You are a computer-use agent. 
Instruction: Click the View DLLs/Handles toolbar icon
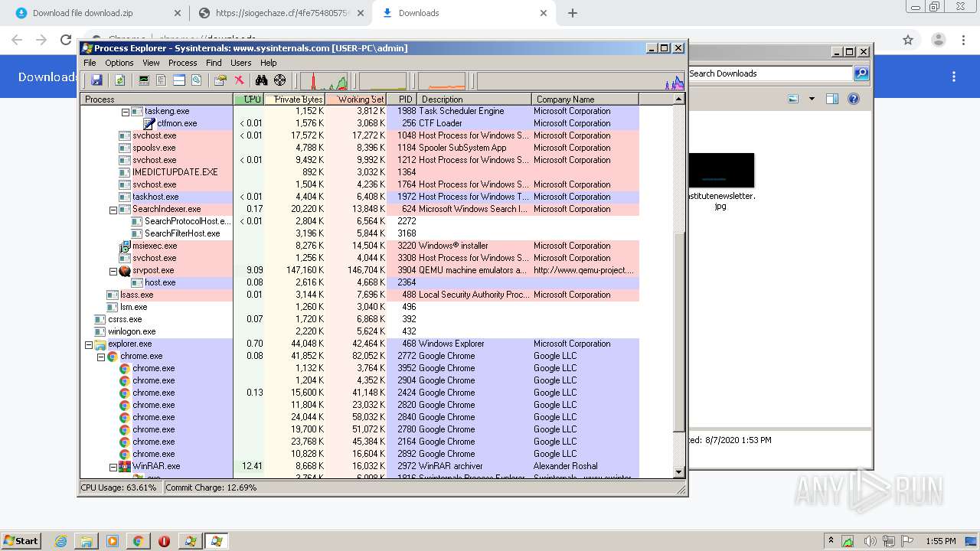coord(196,80)
